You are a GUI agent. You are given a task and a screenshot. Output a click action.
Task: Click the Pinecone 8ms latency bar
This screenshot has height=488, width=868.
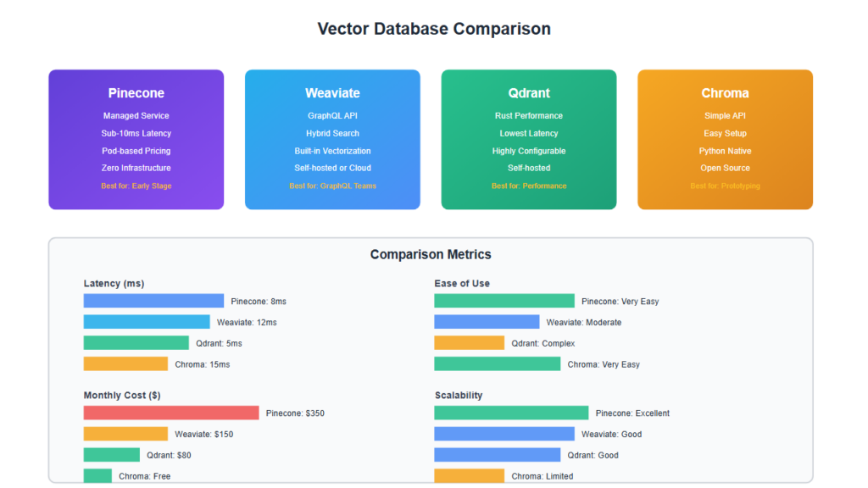(x=153, y=301)
